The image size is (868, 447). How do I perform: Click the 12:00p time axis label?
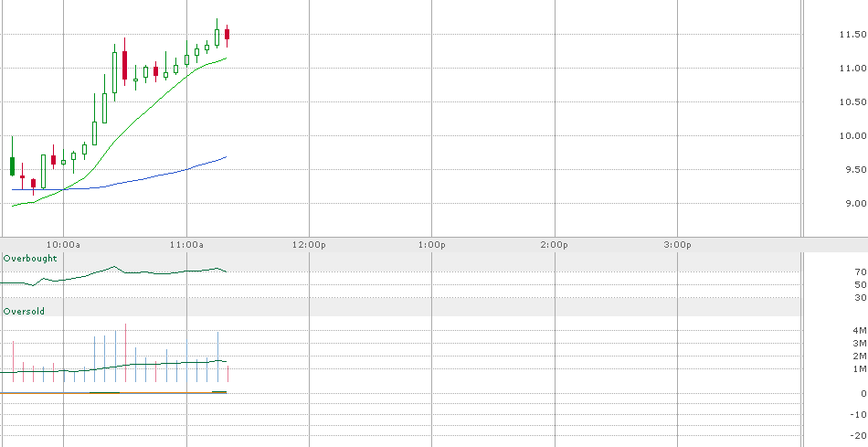309,245
